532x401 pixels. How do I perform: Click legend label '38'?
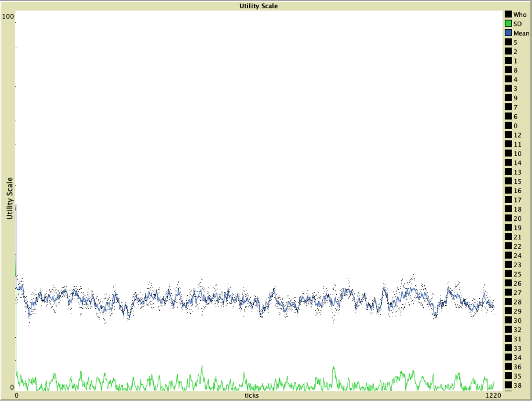tap(518, 385)
